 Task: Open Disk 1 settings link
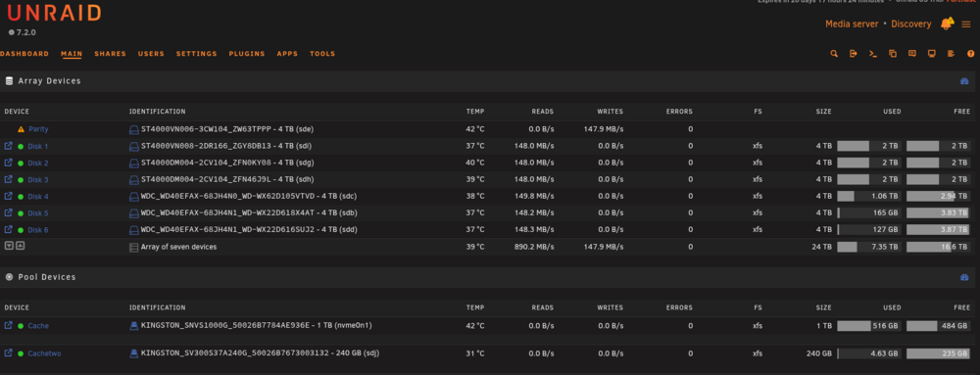coord(38,147)
